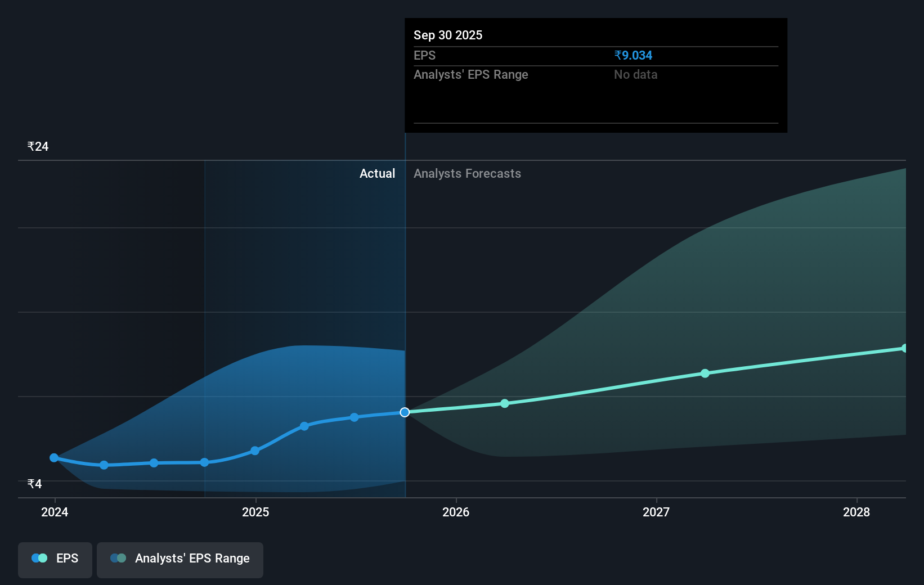This screenshot has width=924, height=585.
Task: Collapse the Analysts' EPS Range row in tooltip
Action: point(471,74)
